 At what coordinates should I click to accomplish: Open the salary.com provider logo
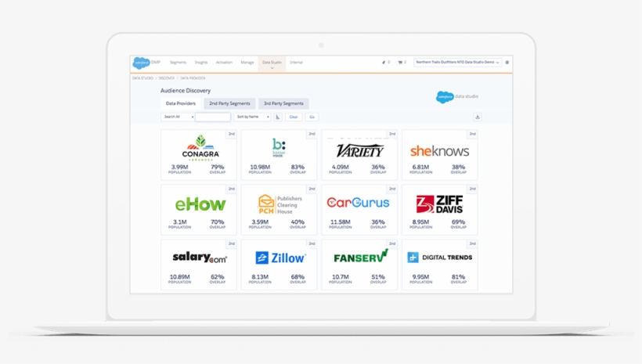pos(200,258)
